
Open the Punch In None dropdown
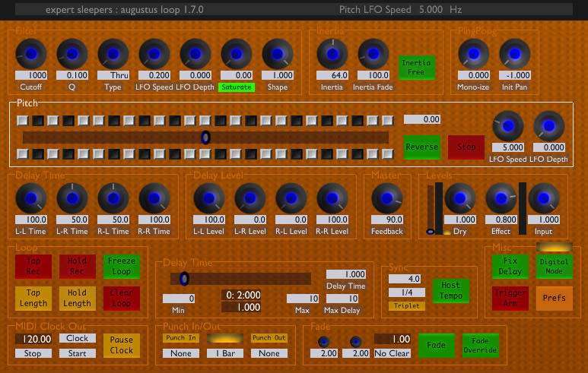pyautogui.click(x=181, y=353)
